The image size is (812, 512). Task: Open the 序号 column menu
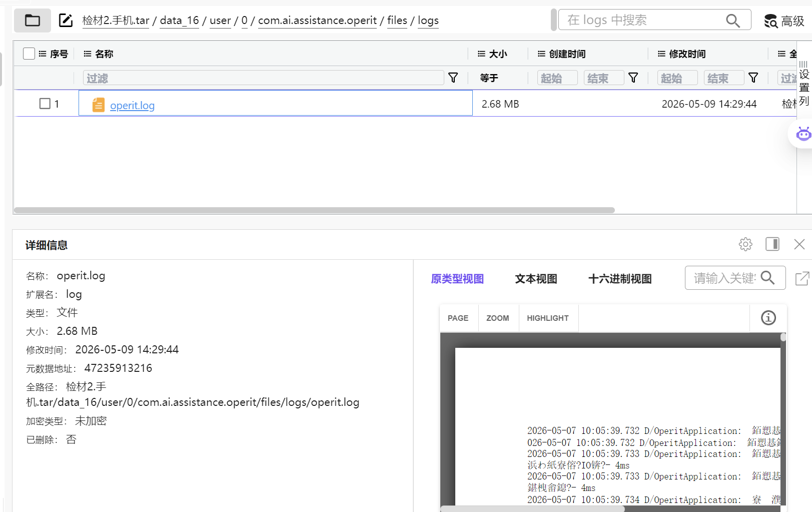[43, 54]
